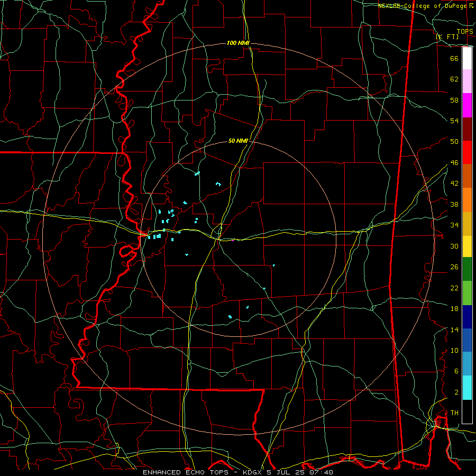Pick the medium blue legend swatch

pos(467,340)
